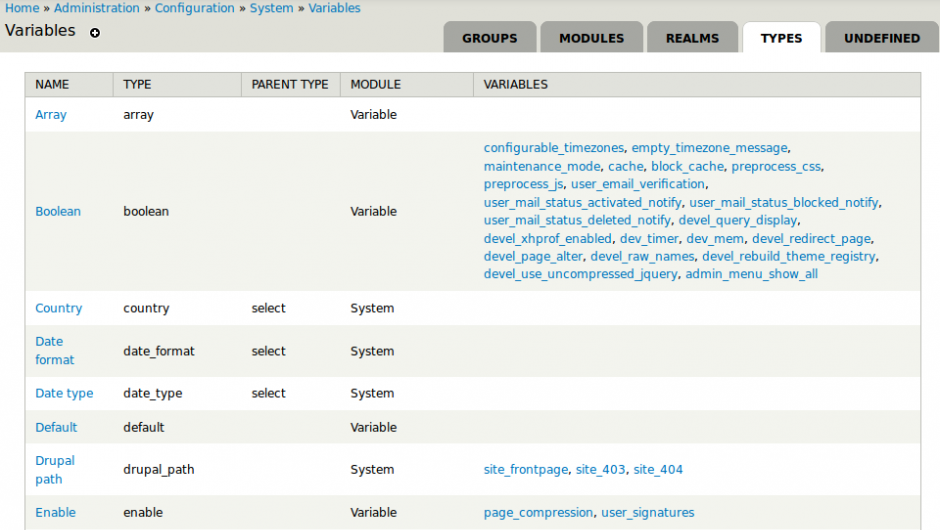940x530 pixels.
Task: Navigate to Administration in breadcrumb
Action: coord(97,8)
